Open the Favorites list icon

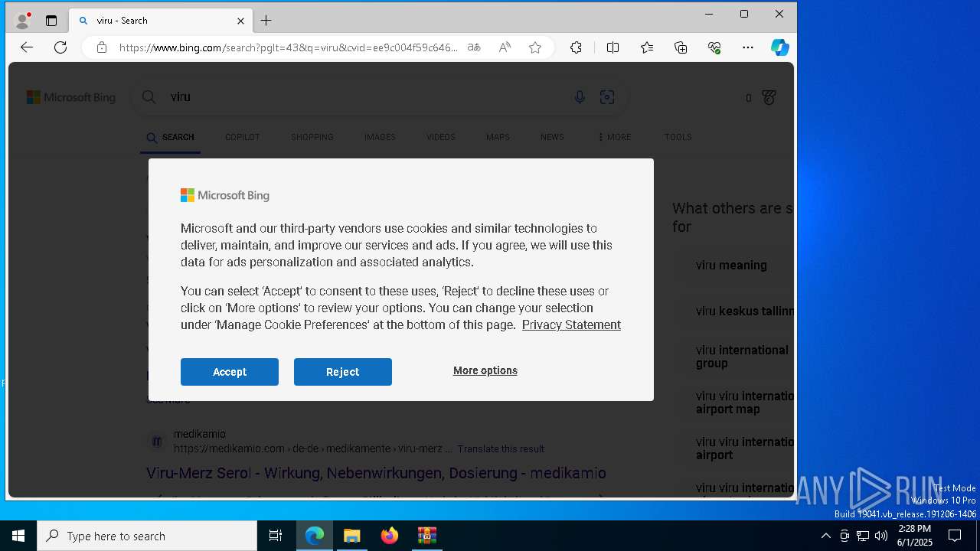tap(647, 47)
